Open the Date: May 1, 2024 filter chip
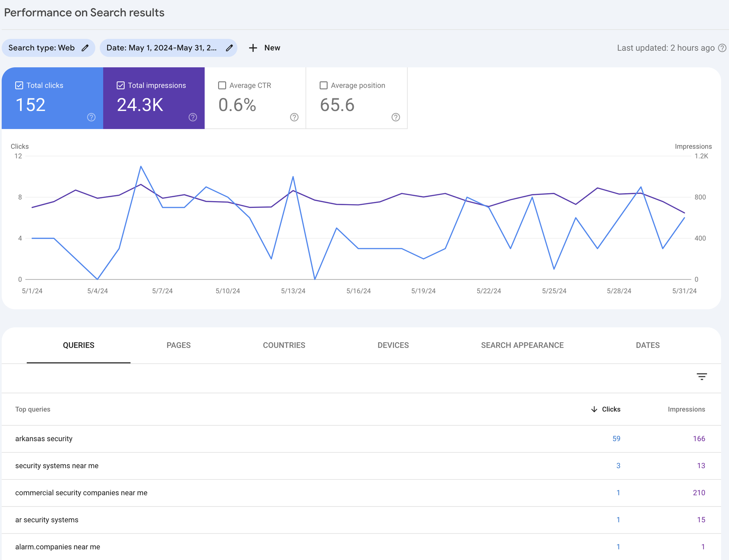The height and width of the screenshot is (560, 729). pos(161,48)
